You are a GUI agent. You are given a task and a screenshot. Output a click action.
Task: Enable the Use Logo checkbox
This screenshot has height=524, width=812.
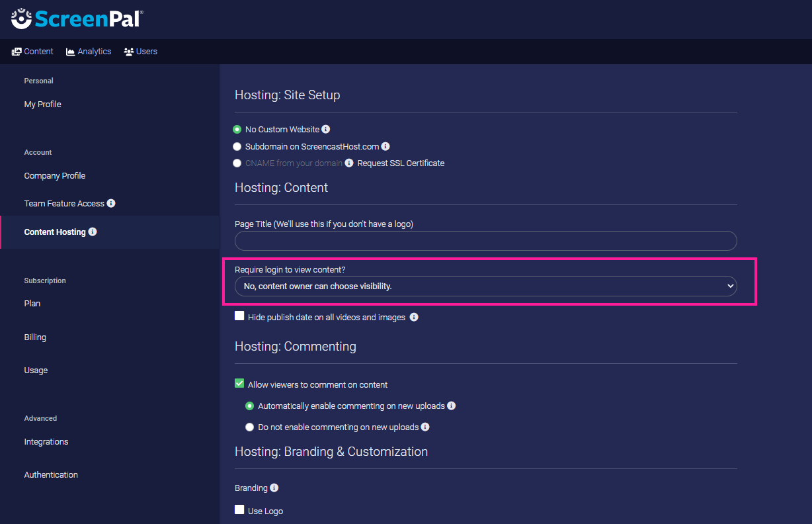(x=239, y=509)
